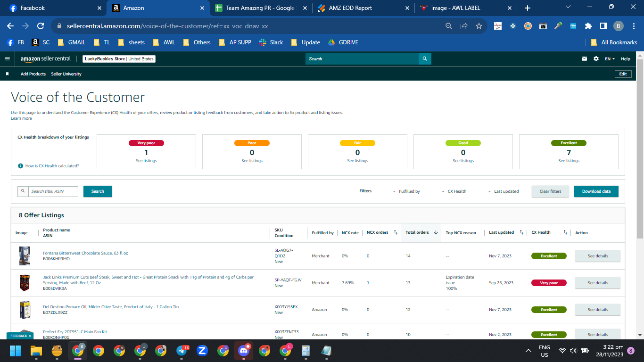Open the Chrome profile B avatar
The height and width of the screenshot is (362, 644).
click(x=618, y=26)
